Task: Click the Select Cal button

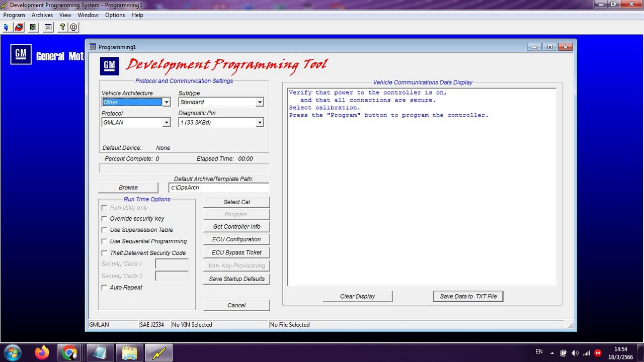Action: (236, 202)
